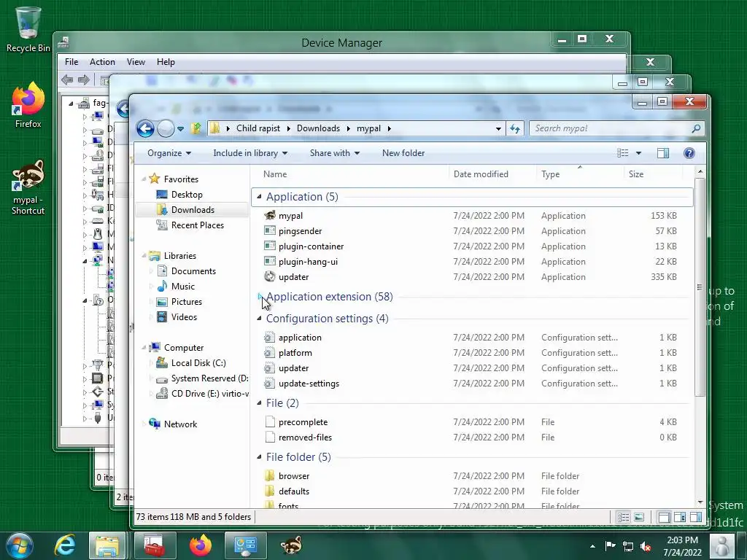Select the pingsender application icon

click(x=270, y=230)
